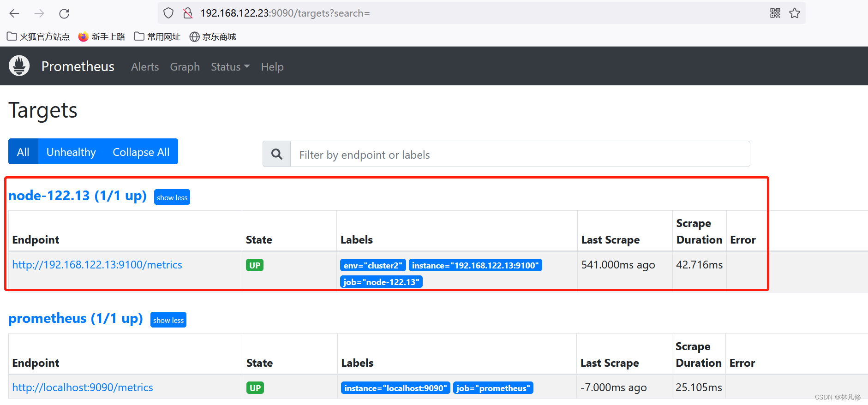Click the UP badge for node-122.13

255,265
